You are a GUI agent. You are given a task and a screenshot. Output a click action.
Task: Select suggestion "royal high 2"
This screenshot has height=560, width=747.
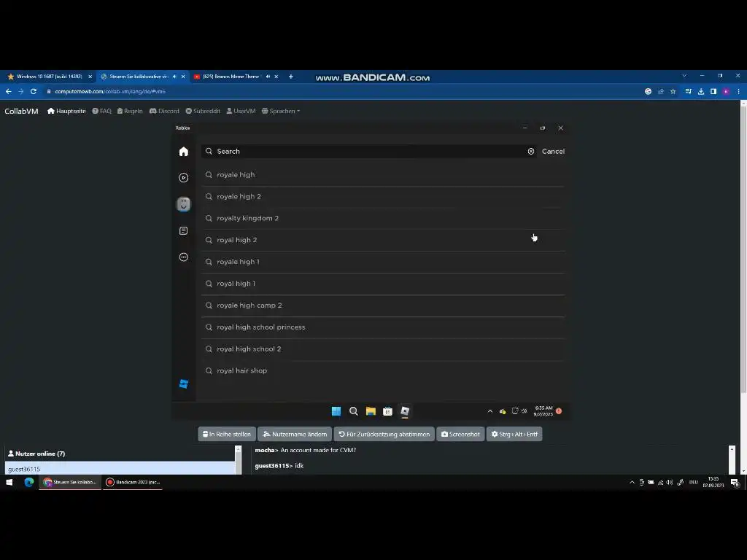click(383, 240)
